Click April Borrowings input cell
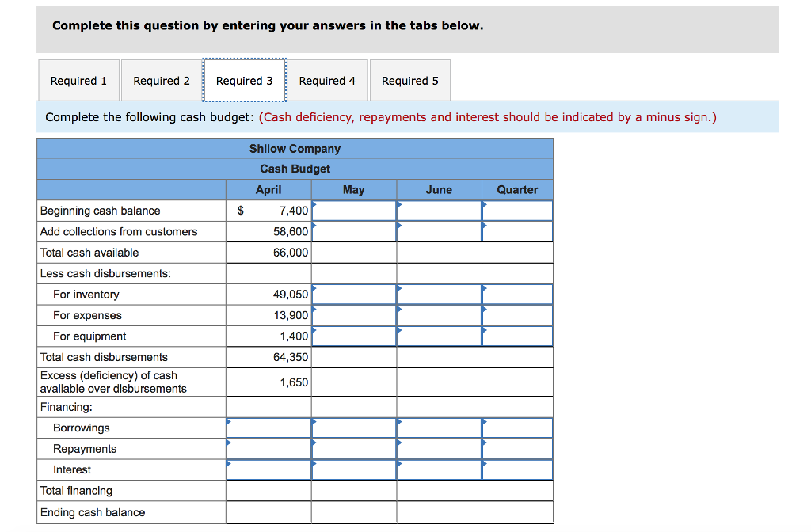The width and height of the screenshot is (811, 532). pyautogui.click(x=268, y=428)
